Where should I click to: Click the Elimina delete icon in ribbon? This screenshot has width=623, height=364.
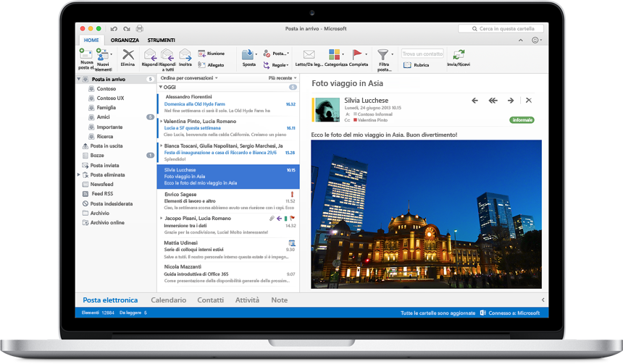click(x=127, y=55)
